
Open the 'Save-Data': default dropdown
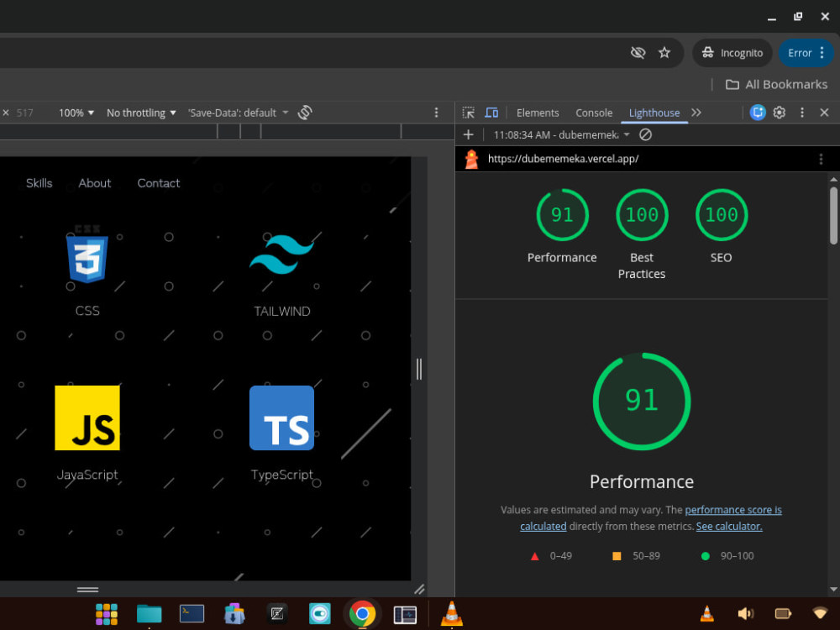coord(238,113)
